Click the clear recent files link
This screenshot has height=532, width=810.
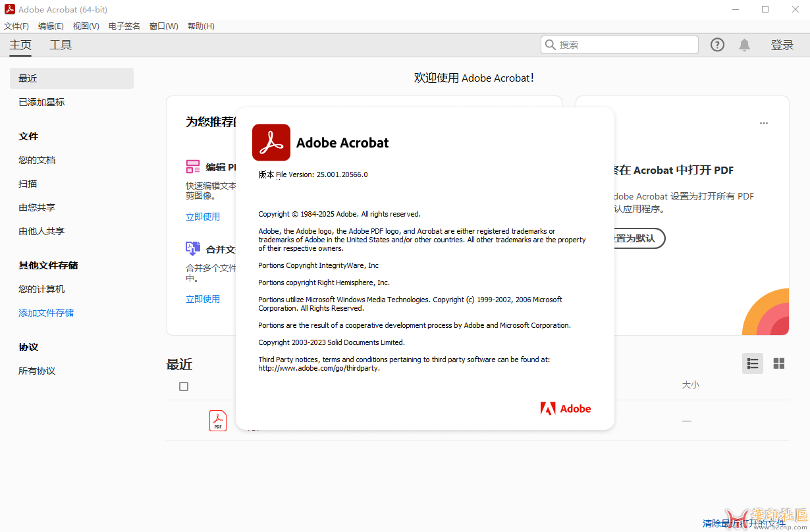click(744, 523)
